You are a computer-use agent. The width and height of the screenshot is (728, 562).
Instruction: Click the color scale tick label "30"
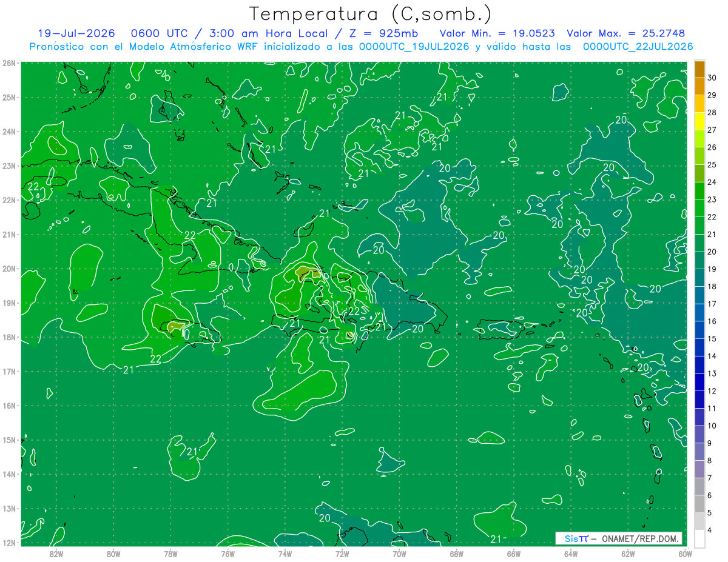(712, 78)
